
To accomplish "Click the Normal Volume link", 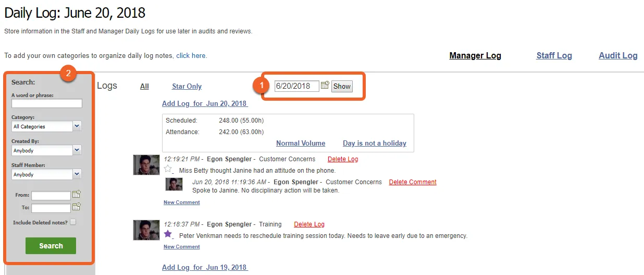I will (x=301, y=143).
